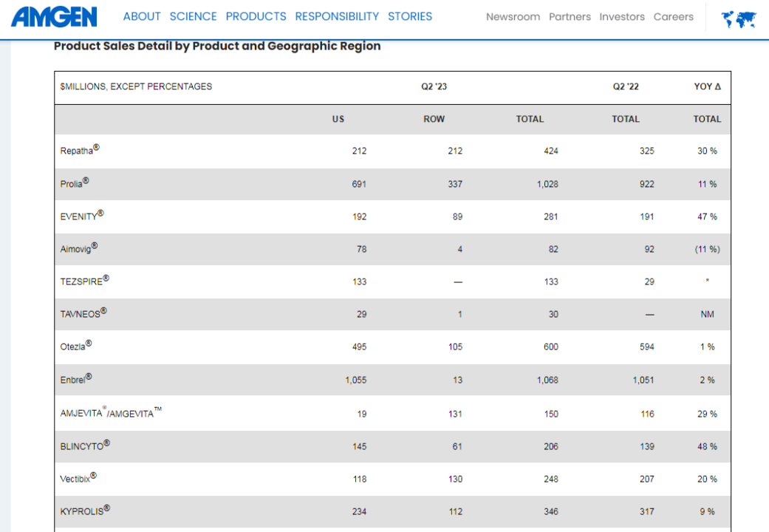
Task: Click the Product Sales Detail heading
Action: click(217, 46)
